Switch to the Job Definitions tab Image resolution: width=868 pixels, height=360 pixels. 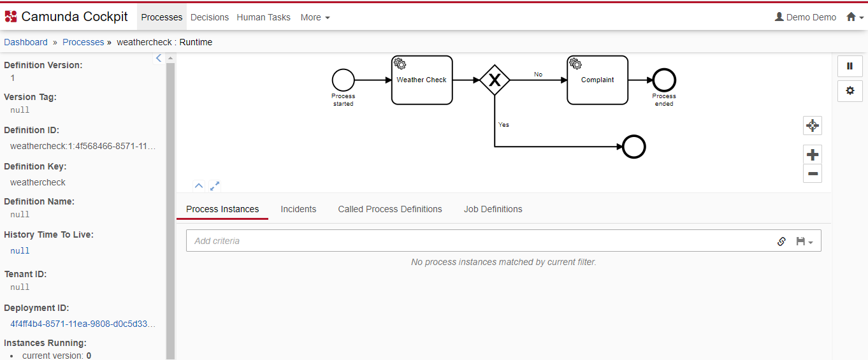coord(493,209)
